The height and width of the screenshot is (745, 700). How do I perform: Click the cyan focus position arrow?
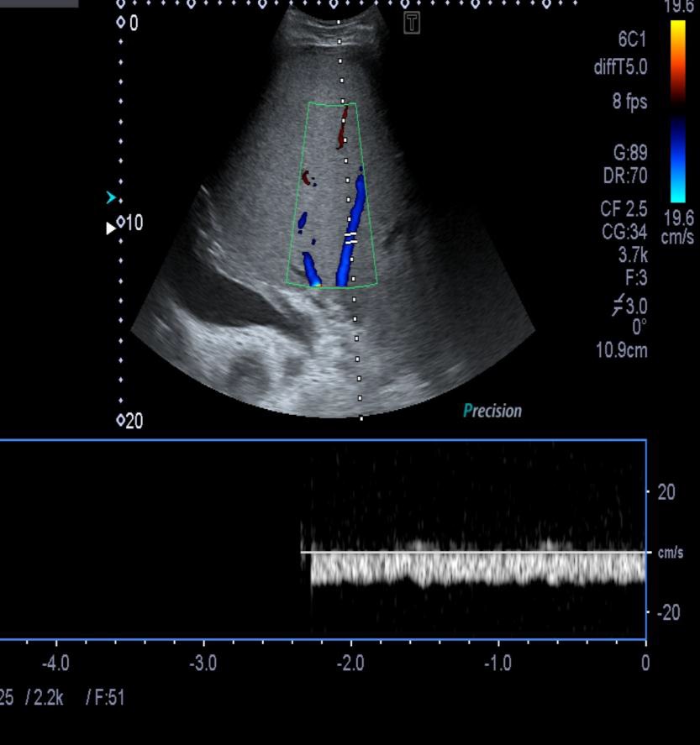[111, 198]
